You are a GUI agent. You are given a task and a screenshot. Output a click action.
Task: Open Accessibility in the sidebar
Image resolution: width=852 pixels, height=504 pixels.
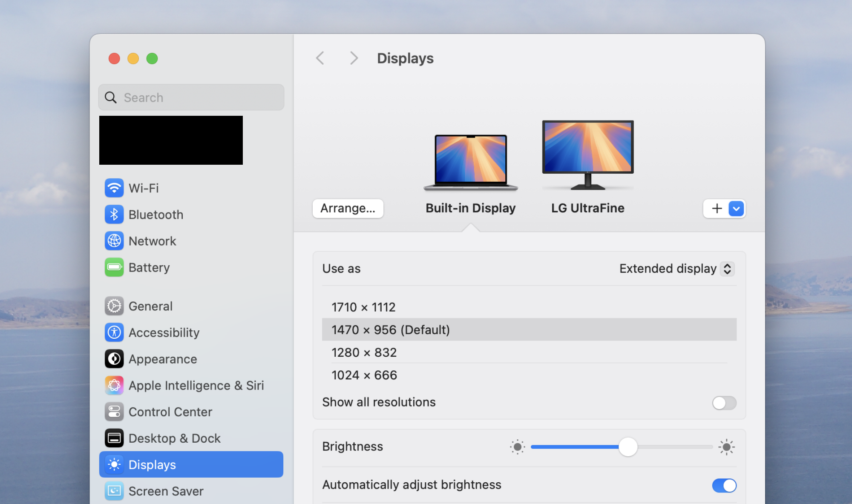point(191,332)
